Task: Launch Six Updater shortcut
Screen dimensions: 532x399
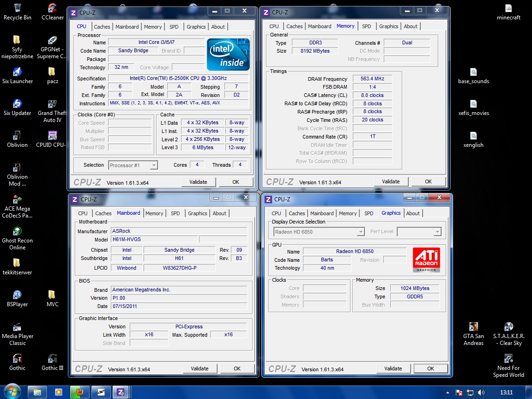Action: [x=17, y=108]
